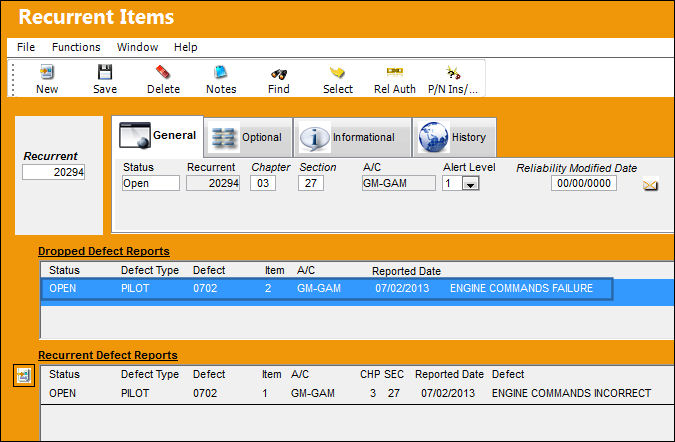Image resolution: width=675 pixels, height=442 pixels.
Task: Expand the Alert Level dropdown
Action: [470, 184]
